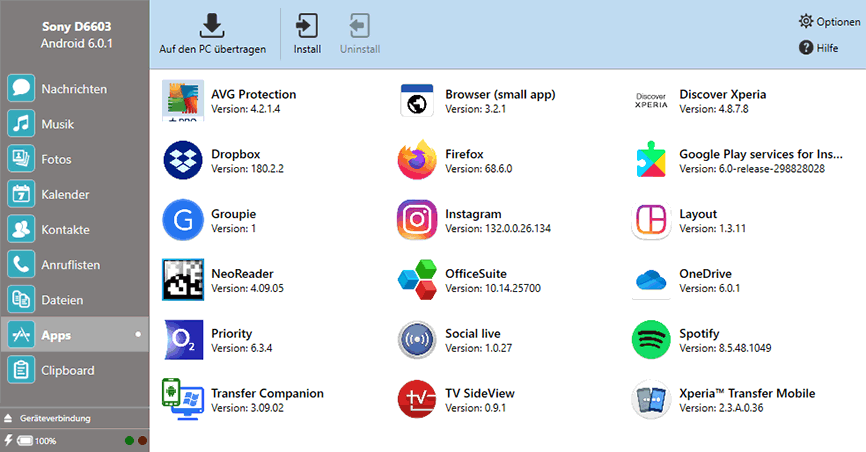Click the red status dot
Image resolution: width=866 pixels, height=452 pixels.
(142, 440)
